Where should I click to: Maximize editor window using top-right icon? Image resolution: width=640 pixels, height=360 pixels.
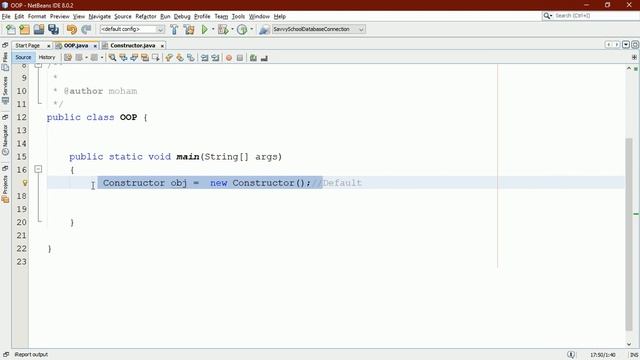point(635,44)
